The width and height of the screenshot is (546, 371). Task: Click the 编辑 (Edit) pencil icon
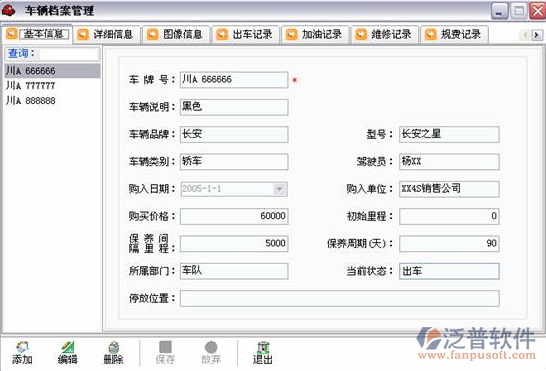tap(68, 347)
